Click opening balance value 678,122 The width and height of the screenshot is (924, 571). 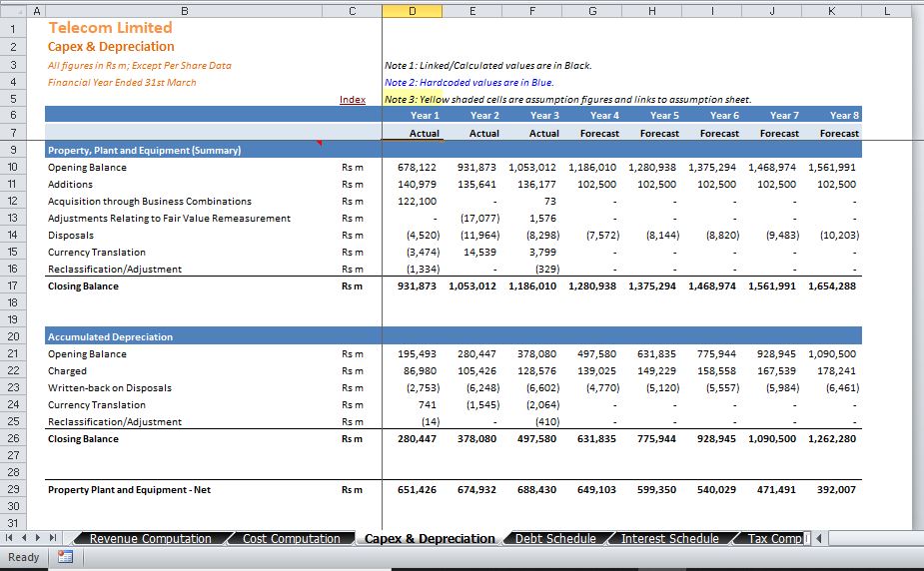[x=417, y=167]
